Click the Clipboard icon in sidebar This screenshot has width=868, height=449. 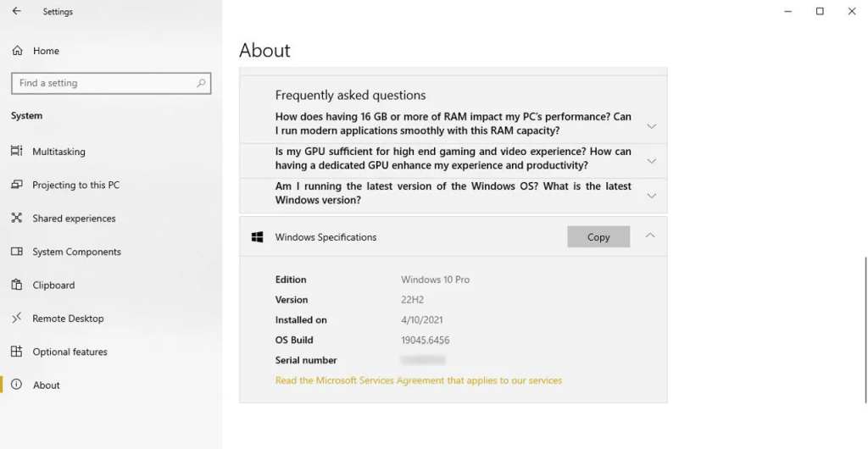pyautogui.click(x=17, y=285)
